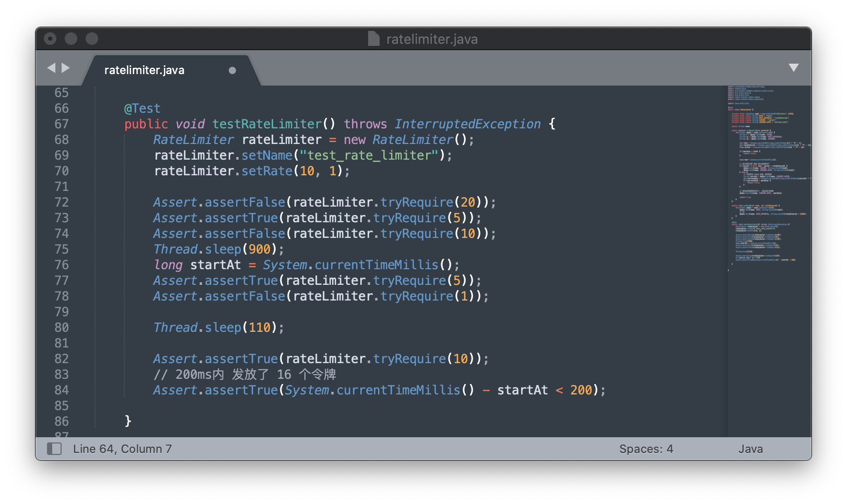
Task: Click line number 67 in gutter
Action: click(62, 124)
